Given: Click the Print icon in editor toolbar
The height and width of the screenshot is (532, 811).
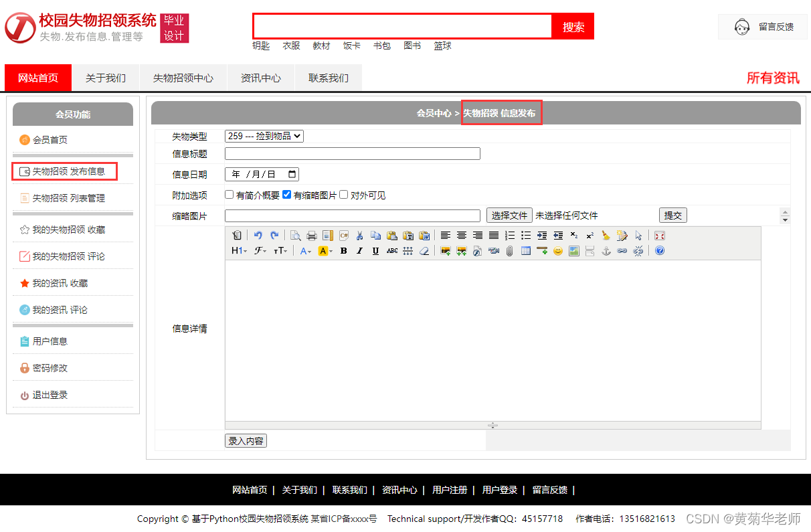Looking at the screenshot, I should (x=310, y=235).
